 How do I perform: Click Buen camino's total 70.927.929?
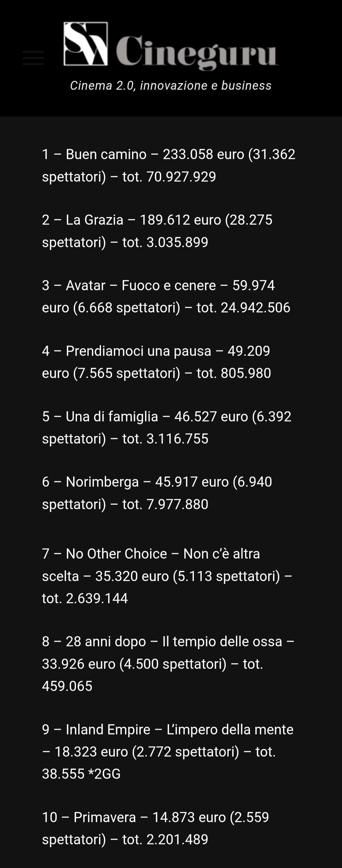click(181, 177)
